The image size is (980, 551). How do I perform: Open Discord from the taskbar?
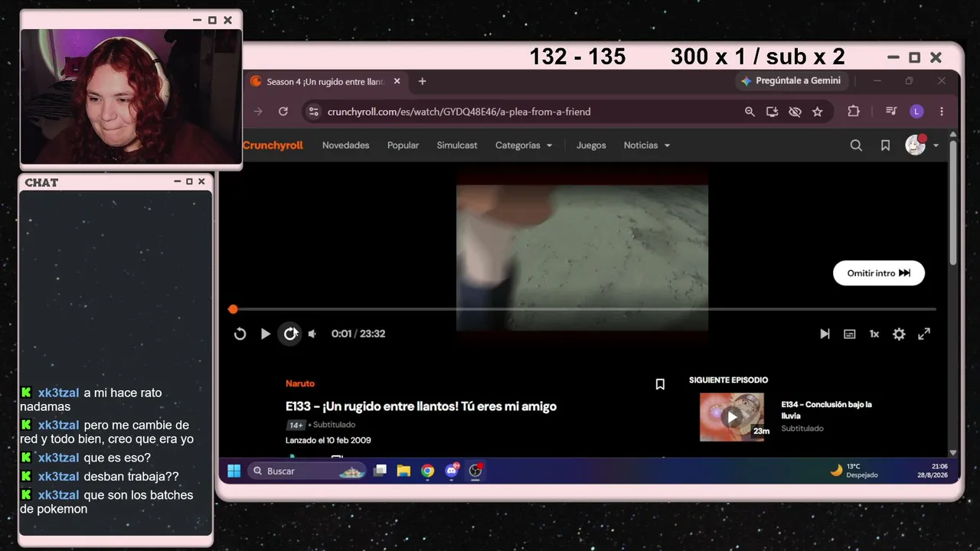pyautogui.click(x=452, y=471)
